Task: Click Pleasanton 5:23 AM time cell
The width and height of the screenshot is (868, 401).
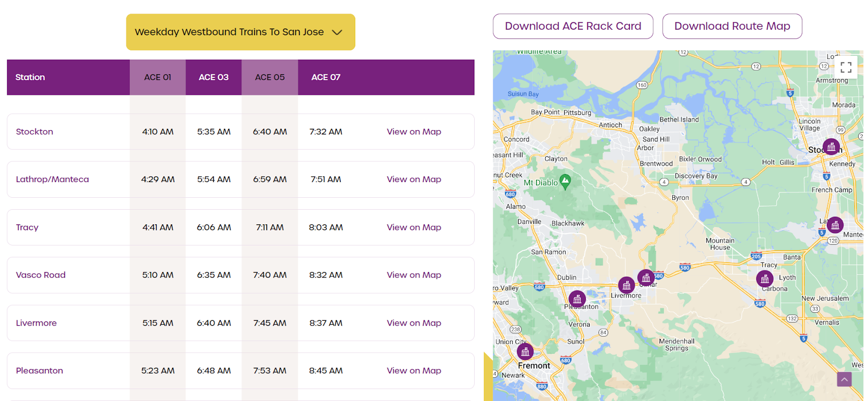Action: point(158,371)
